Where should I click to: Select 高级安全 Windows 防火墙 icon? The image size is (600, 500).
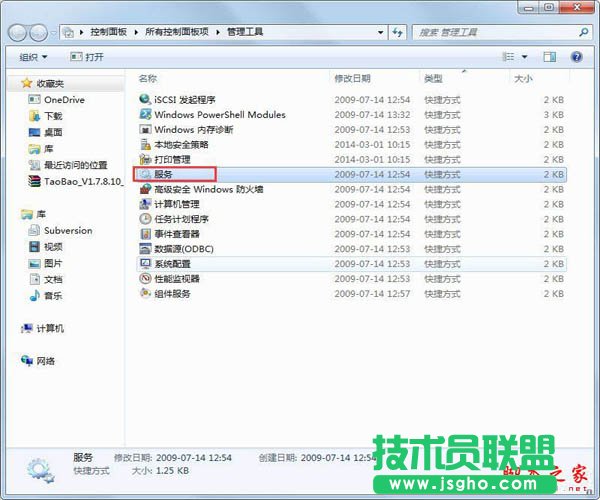(x=145, y=189)
